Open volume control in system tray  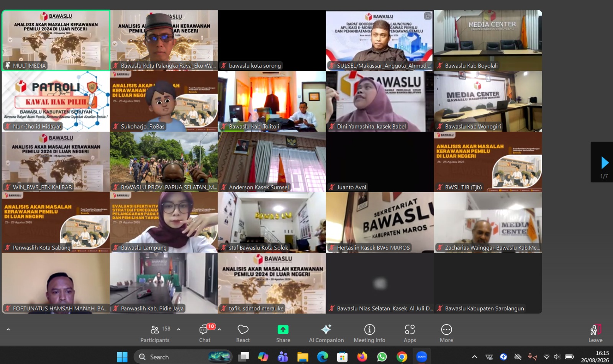[x=557, y=357]
